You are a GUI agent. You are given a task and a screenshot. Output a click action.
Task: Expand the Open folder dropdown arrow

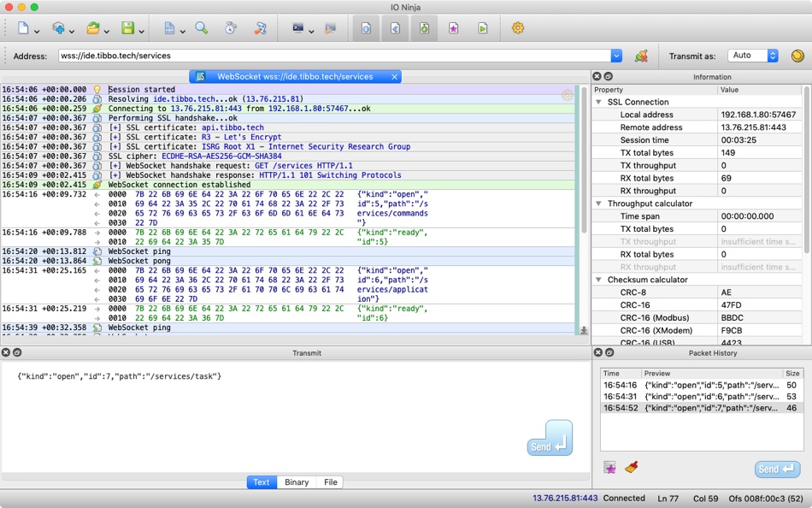106,32
